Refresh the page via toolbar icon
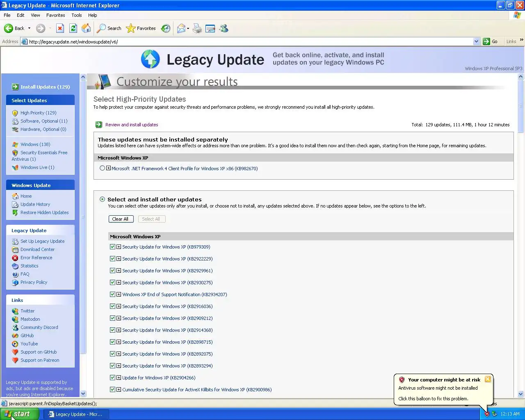525x420 pixels. [73, 28]
